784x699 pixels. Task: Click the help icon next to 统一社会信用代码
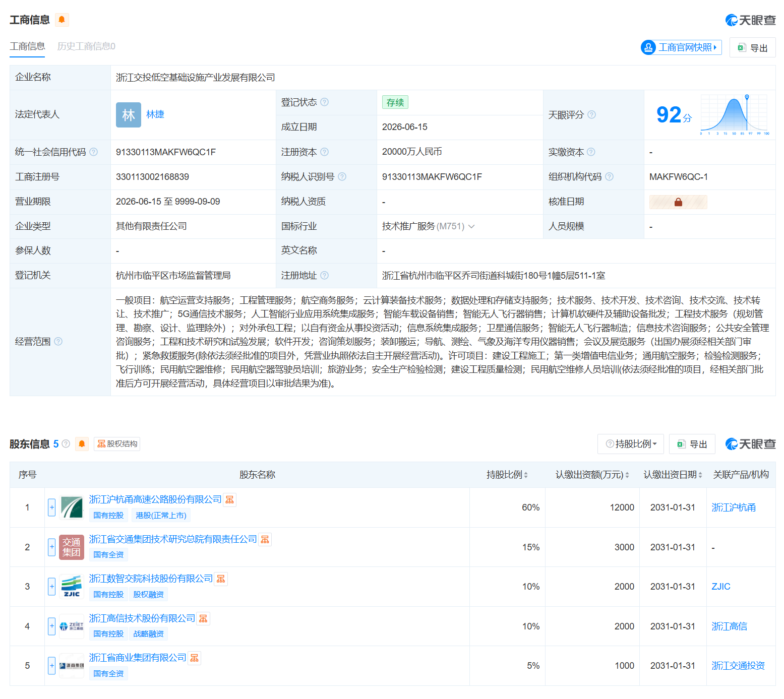(94, 152)
